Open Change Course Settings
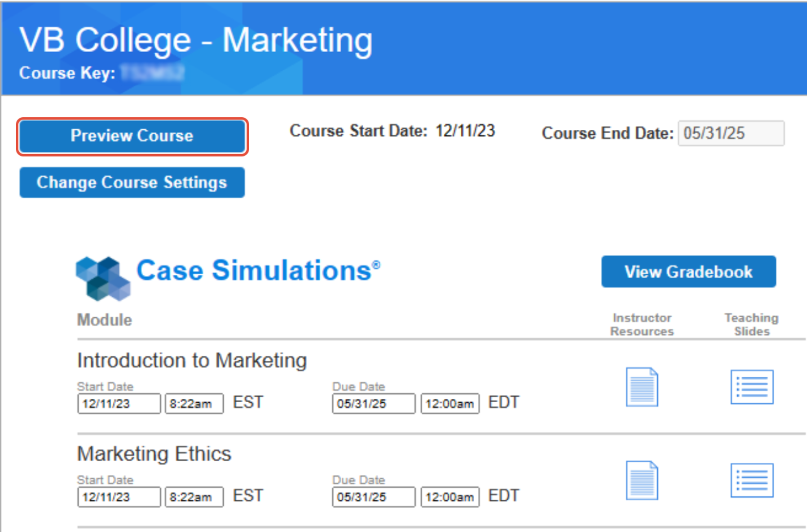Viewport: 807px width, 532px height. pyautogui.click(x=132, y=182)
